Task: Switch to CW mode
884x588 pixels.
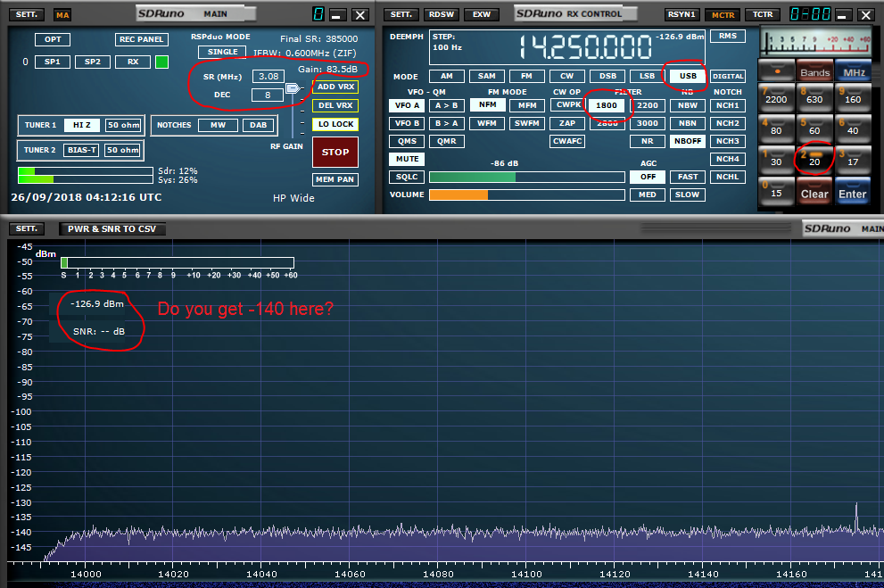Action: click(x=567, y=76)
